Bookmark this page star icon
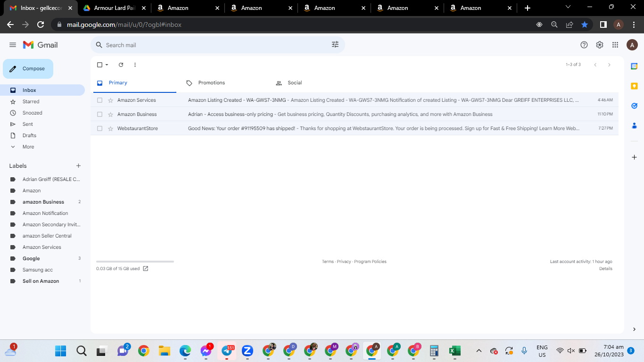This screenshot has height=362, width=644. click(585, 25)
